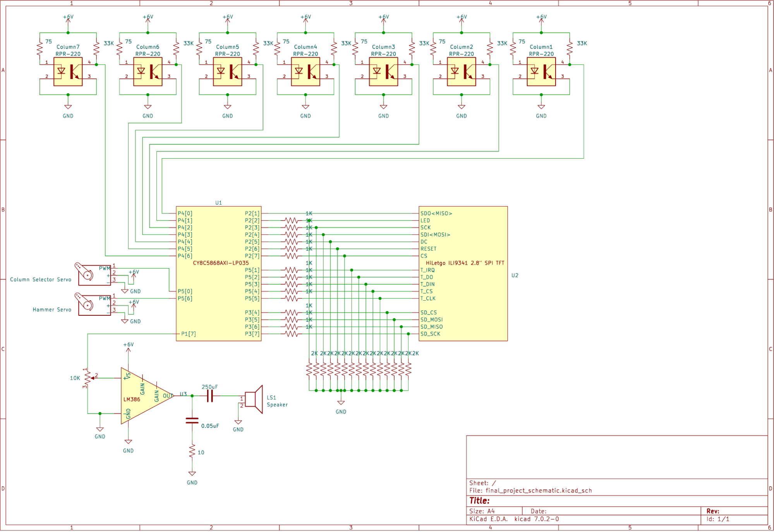
Task: Select the Column7 RPR-220 photoreflector symbol
Action: [x=68, y=72]
